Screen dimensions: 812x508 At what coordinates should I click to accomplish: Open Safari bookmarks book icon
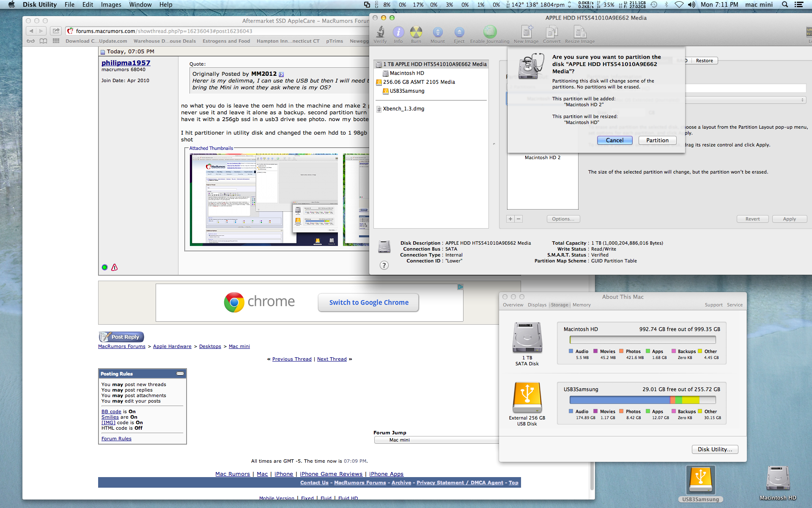(43, 41)
